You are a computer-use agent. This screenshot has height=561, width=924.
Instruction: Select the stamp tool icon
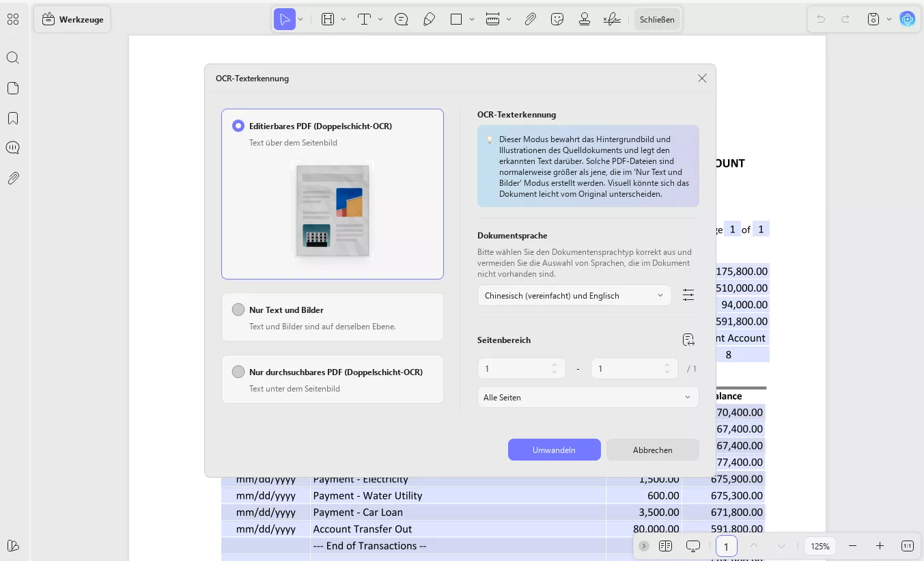[x=584, y=19]
